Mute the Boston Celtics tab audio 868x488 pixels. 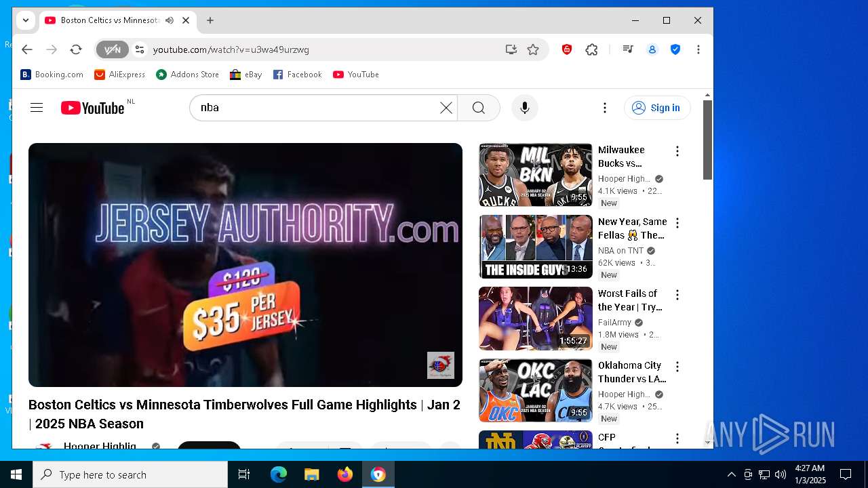(x=170, y=20)
